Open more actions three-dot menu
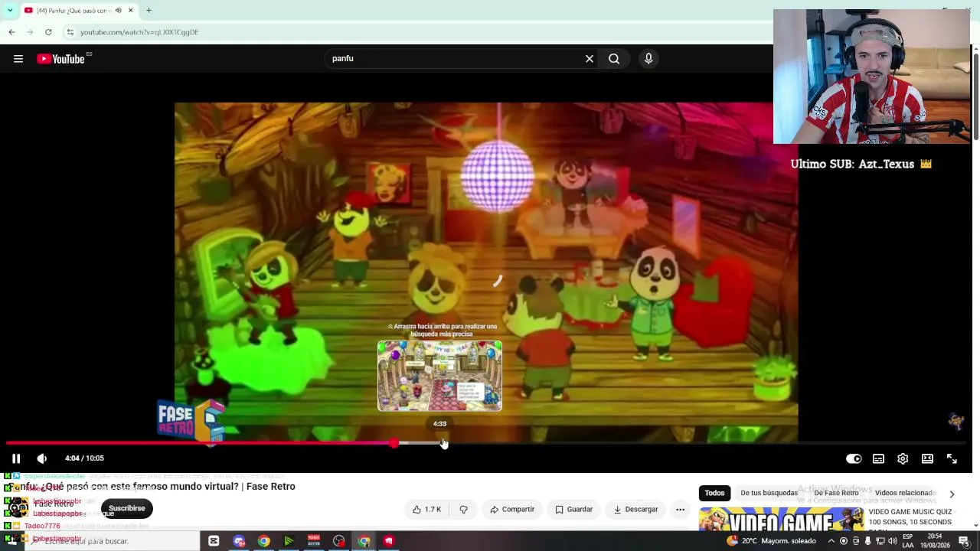This screenshot has height=551, width=980. tap(680, 510)
